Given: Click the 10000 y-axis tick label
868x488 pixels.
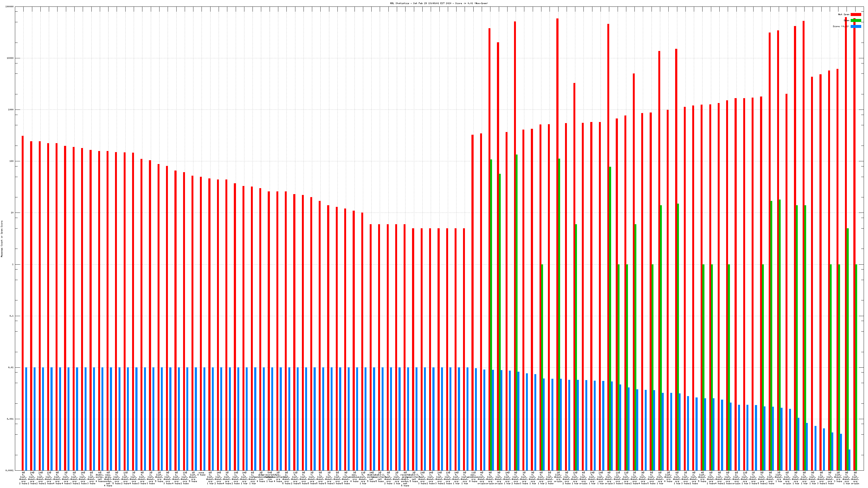Looking at the screenshot, I should point(10,58).
